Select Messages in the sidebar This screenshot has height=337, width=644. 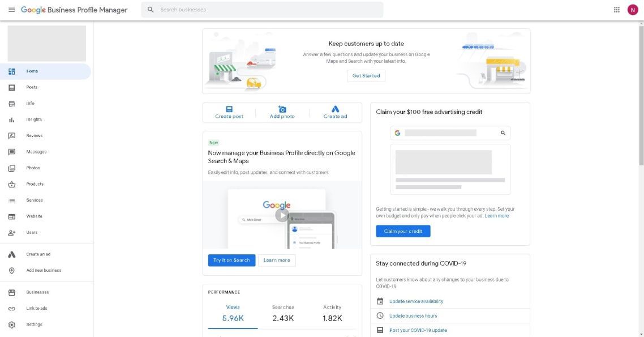45,152
